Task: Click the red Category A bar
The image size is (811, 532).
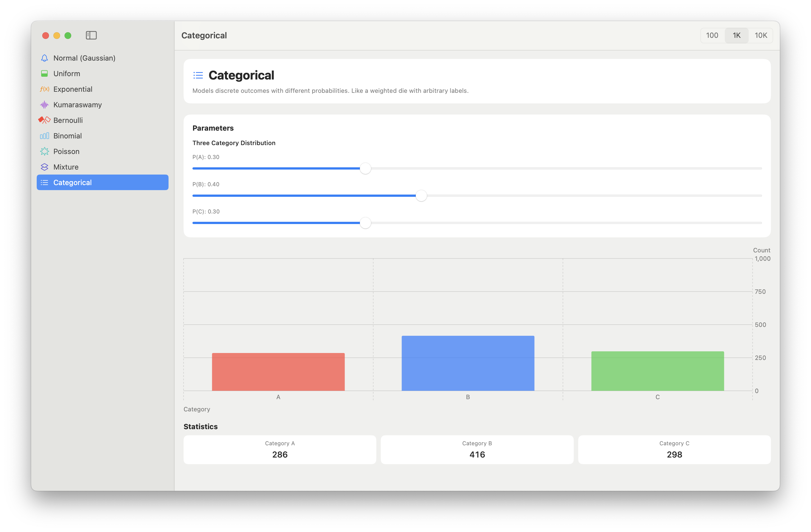Action: coord(278,372)
